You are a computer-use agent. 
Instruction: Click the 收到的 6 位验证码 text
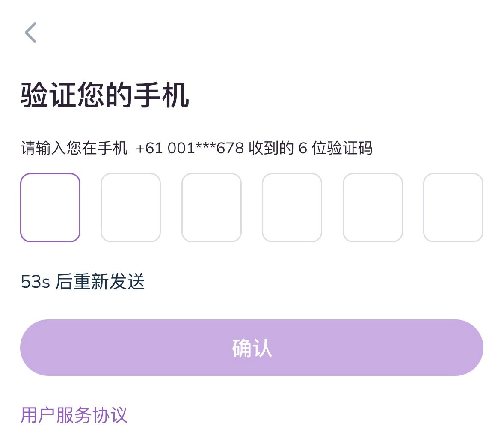[310, 148]
